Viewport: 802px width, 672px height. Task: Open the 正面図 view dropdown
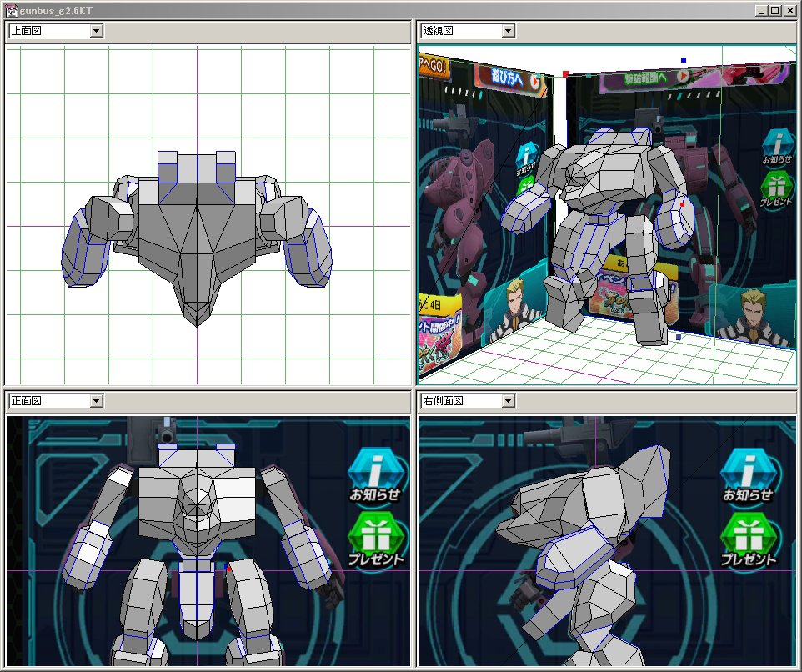coord(96,401)
